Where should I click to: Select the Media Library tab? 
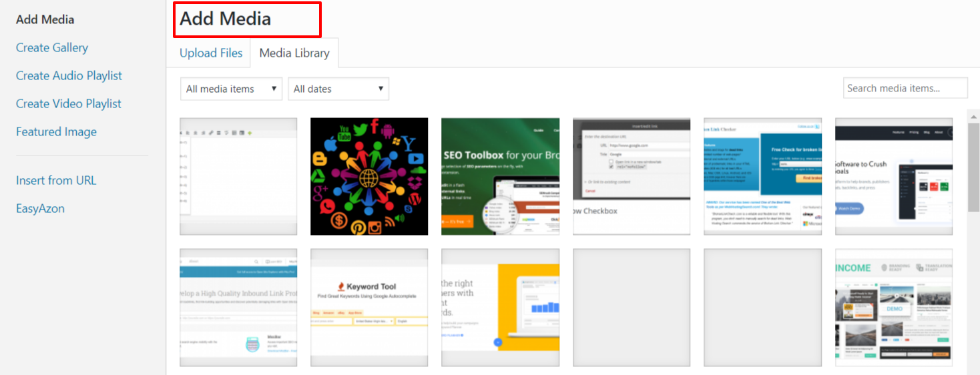[294, 53]
